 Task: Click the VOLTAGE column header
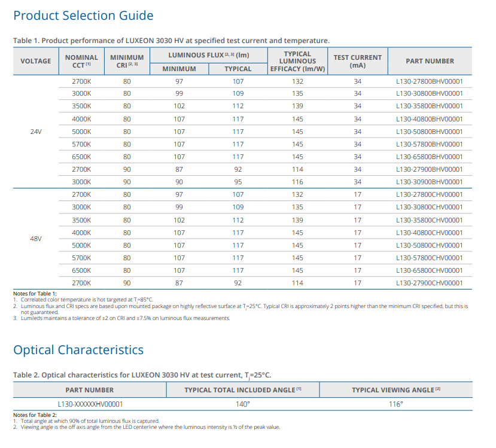point(36,61)
